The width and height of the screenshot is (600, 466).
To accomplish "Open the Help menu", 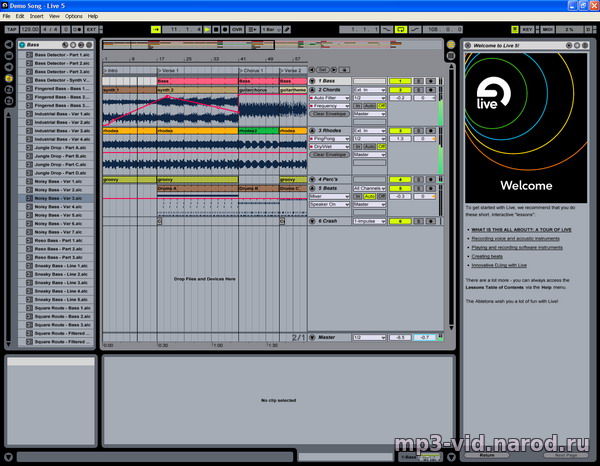I will coord(93,16).
